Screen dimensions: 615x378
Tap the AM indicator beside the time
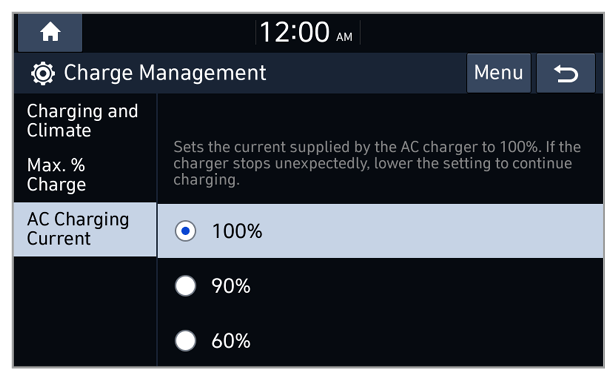344,37
